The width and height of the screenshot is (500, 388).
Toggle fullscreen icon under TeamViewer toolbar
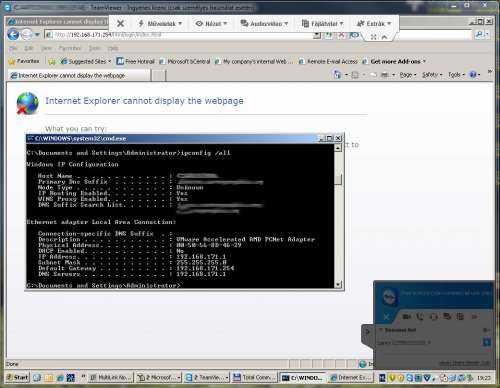click(374, 37)
